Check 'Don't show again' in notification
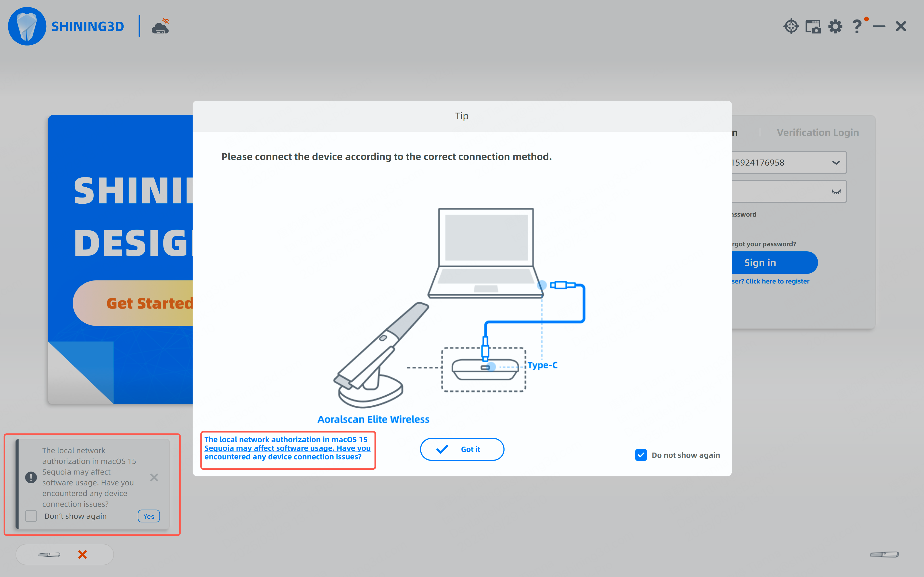 click(x=31, y=516)
